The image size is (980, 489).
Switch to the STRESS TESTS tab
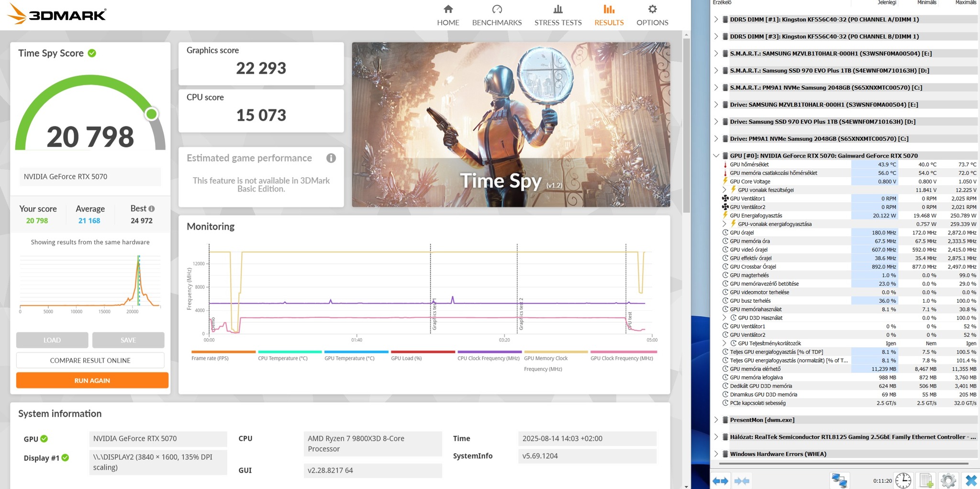point(558,15)
